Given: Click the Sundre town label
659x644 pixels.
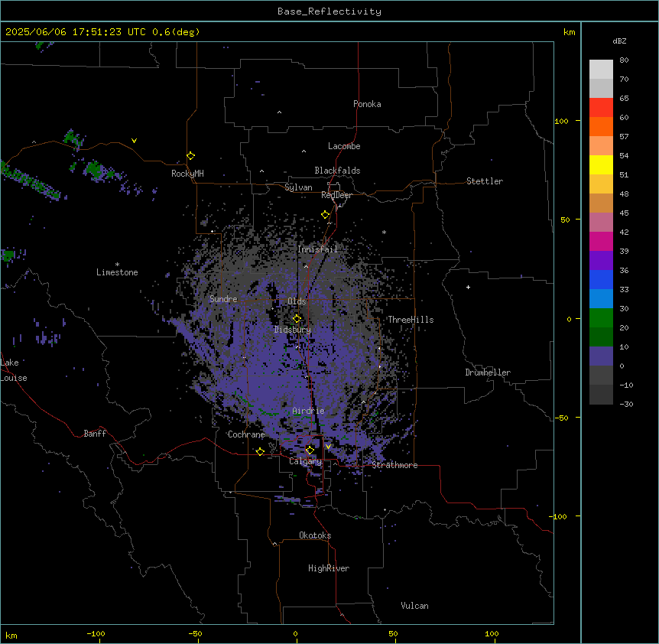Looking at the screenshot, I should click(x=223, y=299).
